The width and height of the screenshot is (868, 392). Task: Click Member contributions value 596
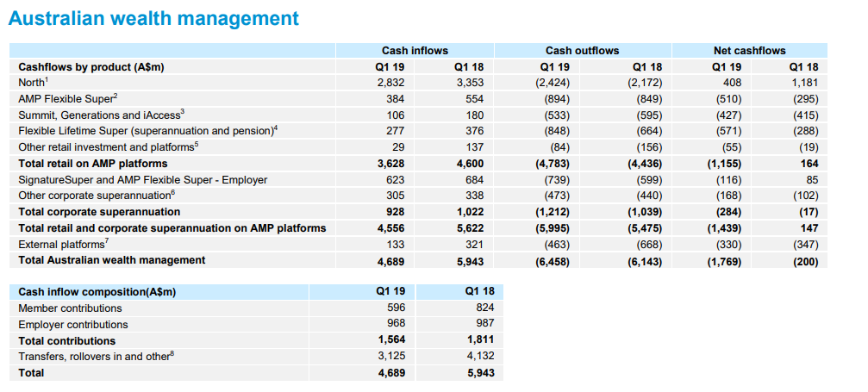(x=396, y=308)
